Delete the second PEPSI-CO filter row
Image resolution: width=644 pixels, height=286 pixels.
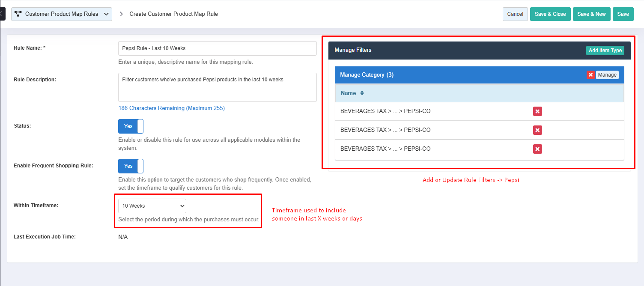(537, 130)
